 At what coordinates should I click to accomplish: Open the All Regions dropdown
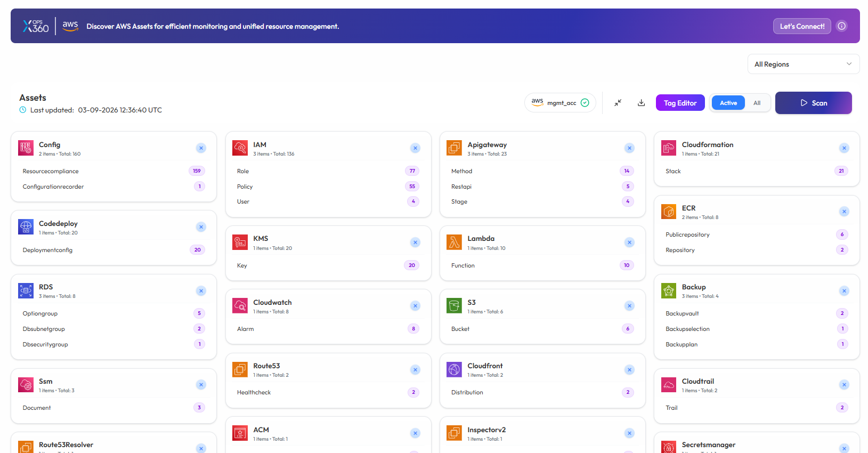click(x=803, y=64)
